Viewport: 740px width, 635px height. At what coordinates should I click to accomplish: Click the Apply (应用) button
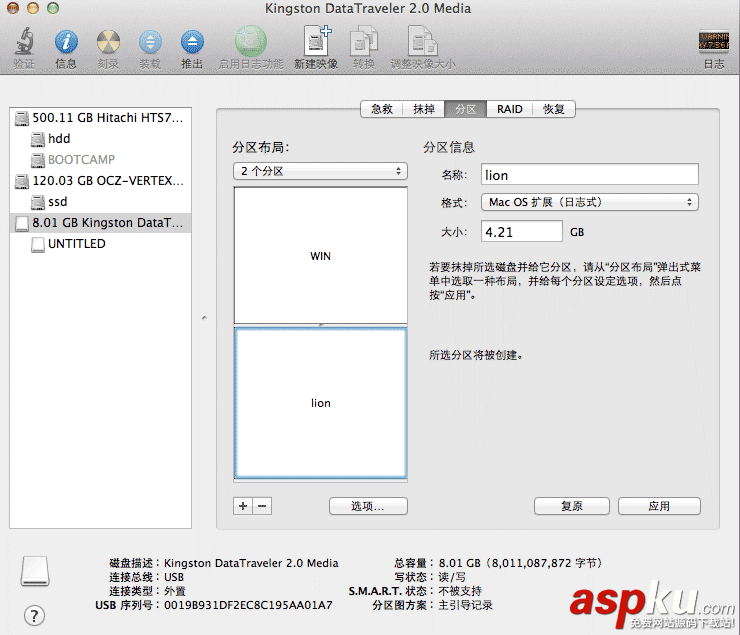659,506
